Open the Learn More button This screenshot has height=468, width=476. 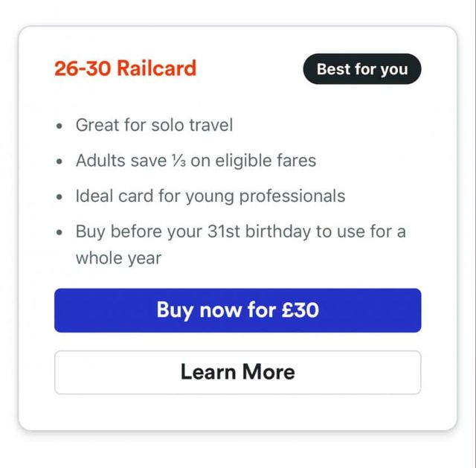(237, 372)
